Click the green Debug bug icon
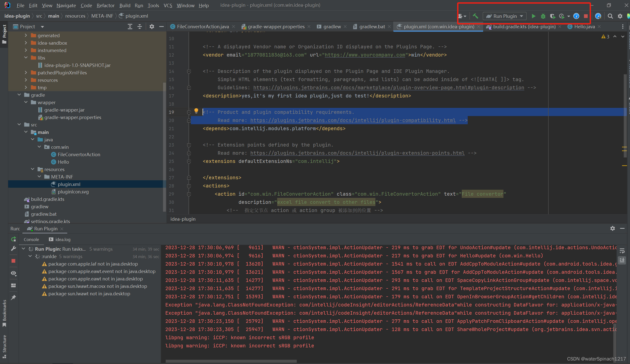The image size is (630, 364). click(543, 16)
